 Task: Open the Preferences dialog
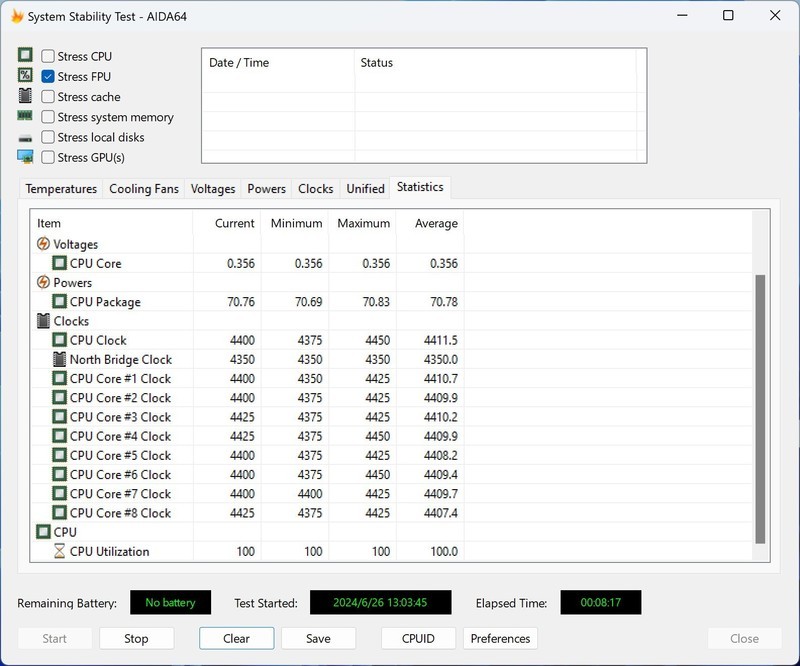(x=500, y=638)
